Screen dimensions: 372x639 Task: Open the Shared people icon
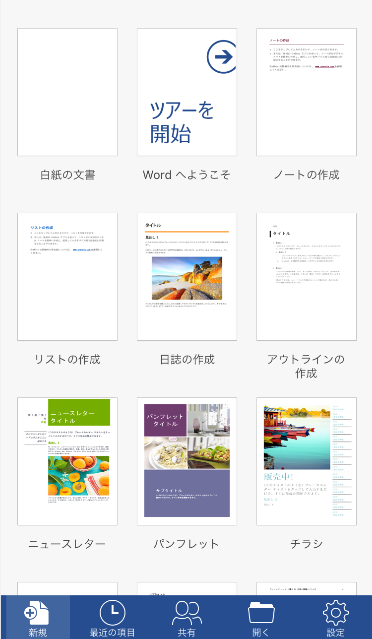tap(187, 613)
